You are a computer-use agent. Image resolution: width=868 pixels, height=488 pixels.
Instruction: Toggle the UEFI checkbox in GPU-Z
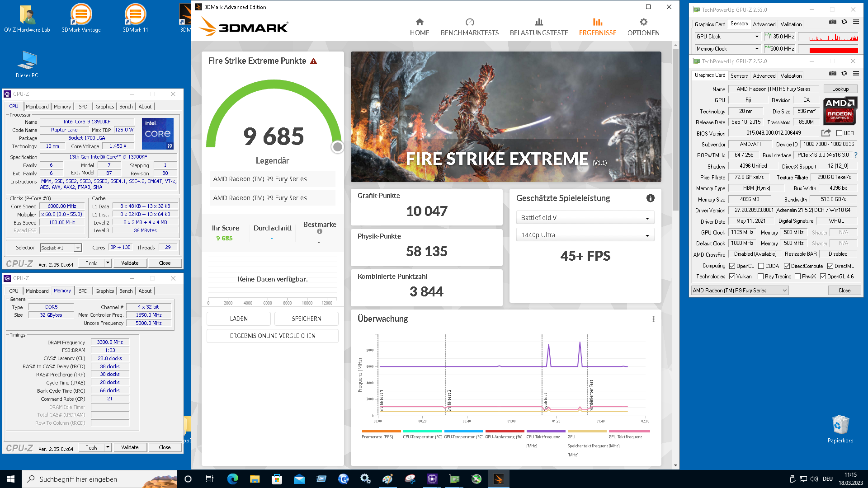click(x=839, y=133)
